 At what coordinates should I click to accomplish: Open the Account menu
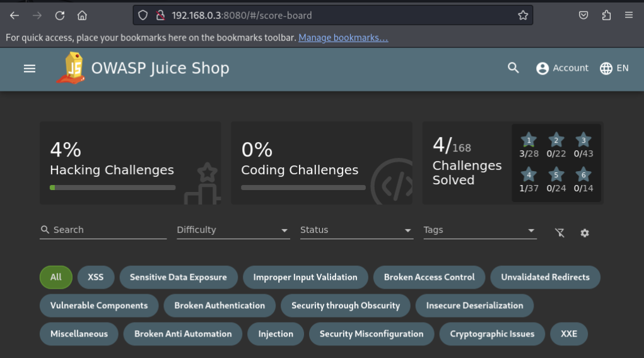tap(562, 68)
